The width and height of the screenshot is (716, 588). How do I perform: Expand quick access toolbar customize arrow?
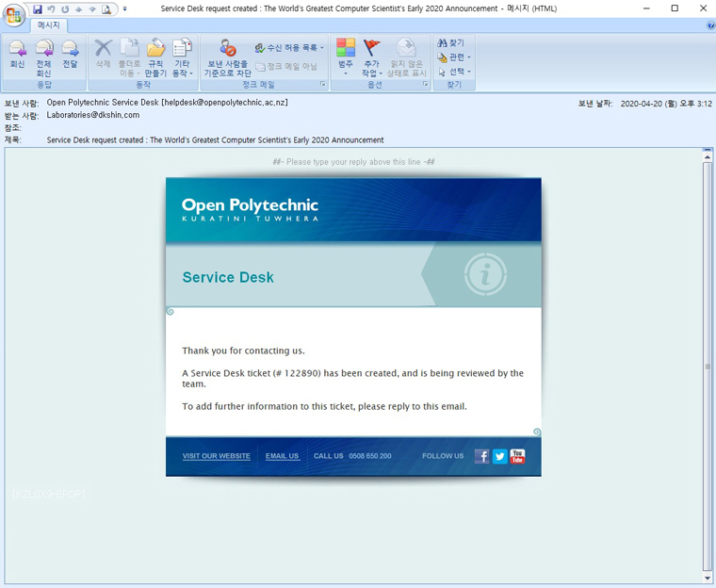pyautogui.click(x=124, y=8)
